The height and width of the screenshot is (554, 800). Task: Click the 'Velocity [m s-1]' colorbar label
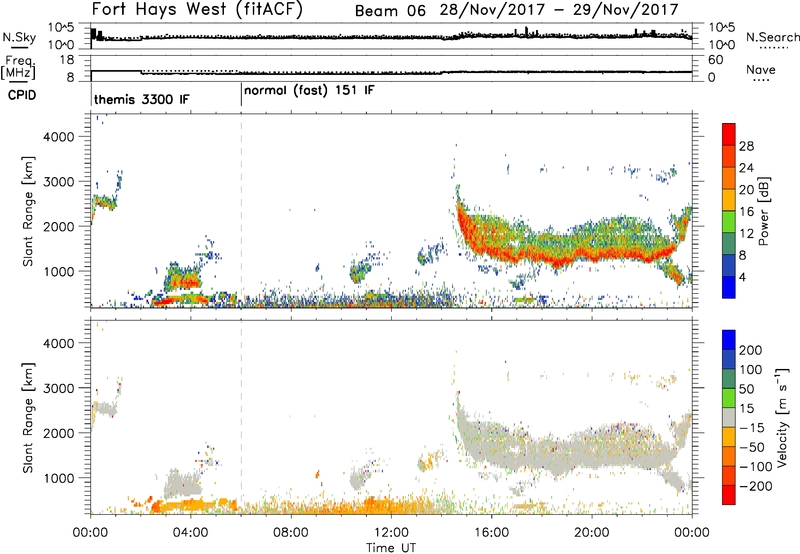coord(782,418)
